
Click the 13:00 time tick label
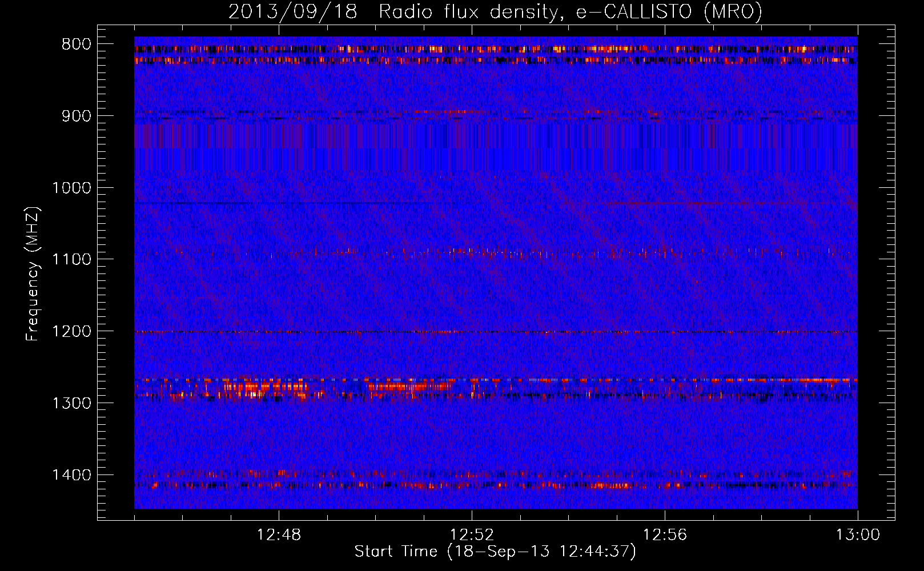[x=858, y=535]
